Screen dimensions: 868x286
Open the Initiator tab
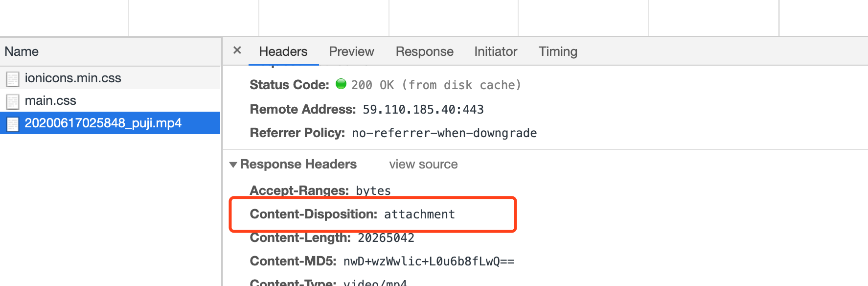496,51
